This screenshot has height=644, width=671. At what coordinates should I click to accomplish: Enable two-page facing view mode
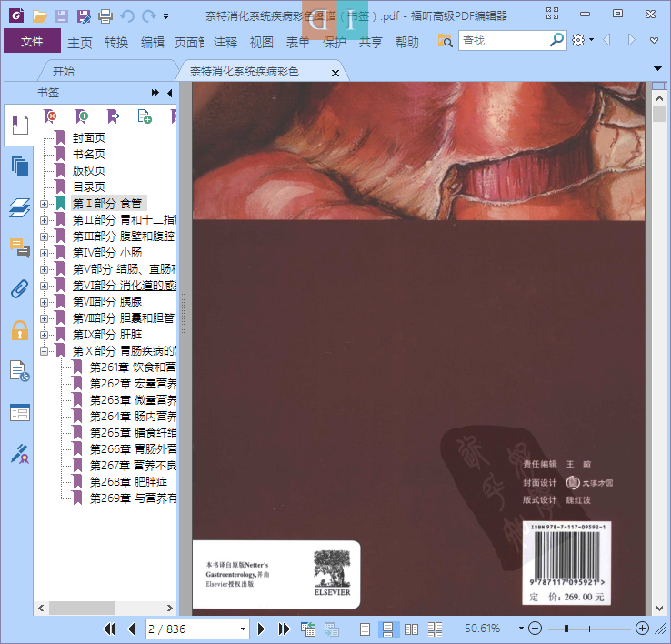[411, 629]
